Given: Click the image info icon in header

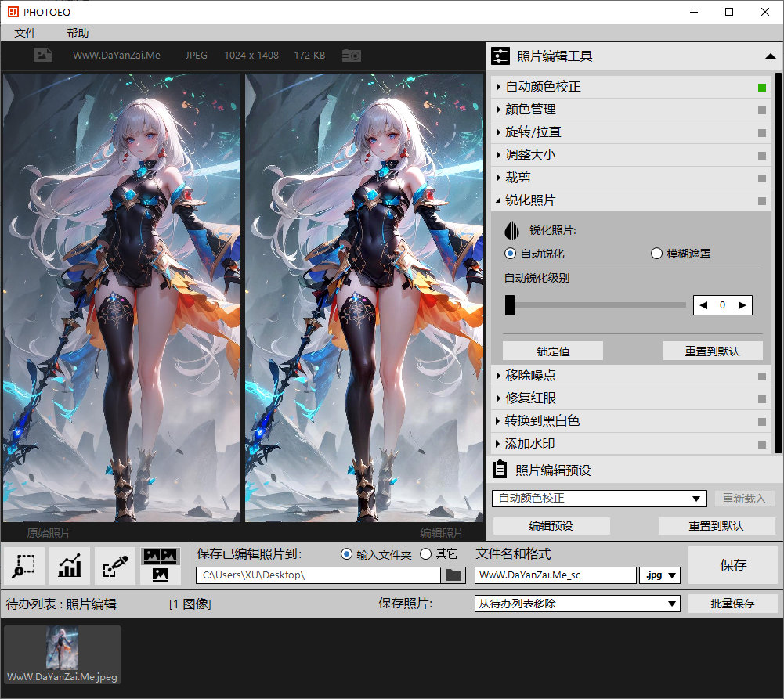Looking at the screenshot, I should pos(43,55).
